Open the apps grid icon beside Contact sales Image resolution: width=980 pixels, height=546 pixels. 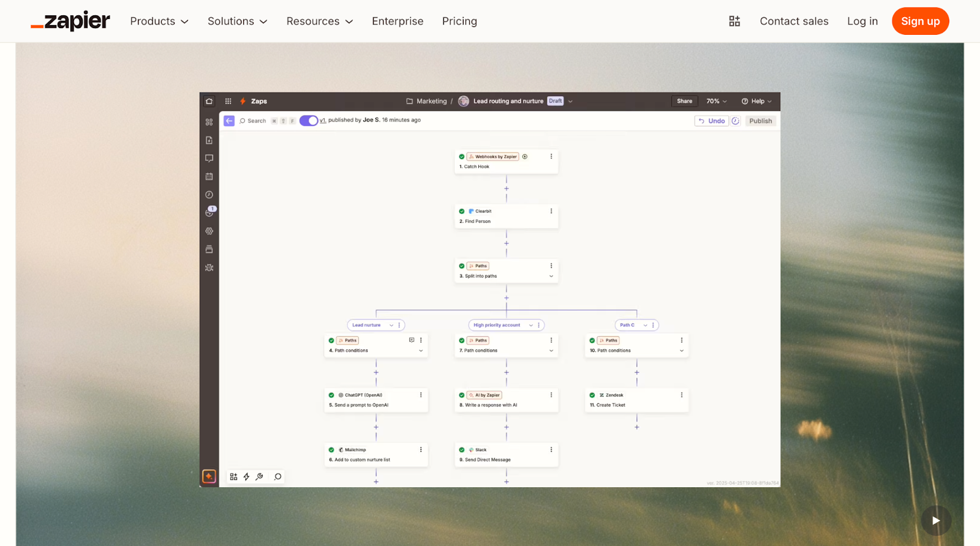(x=734, y=21)
